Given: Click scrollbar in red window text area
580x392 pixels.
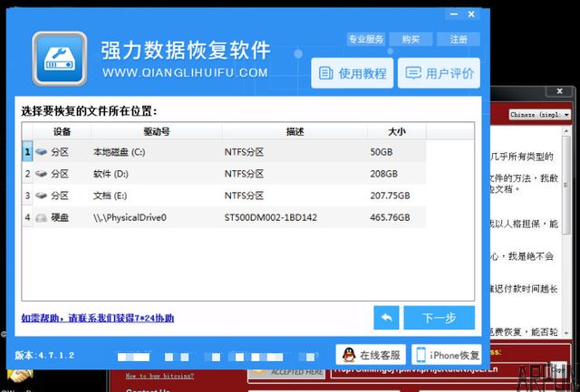Looking at the screenshot, I should click(x=566, y=185).
